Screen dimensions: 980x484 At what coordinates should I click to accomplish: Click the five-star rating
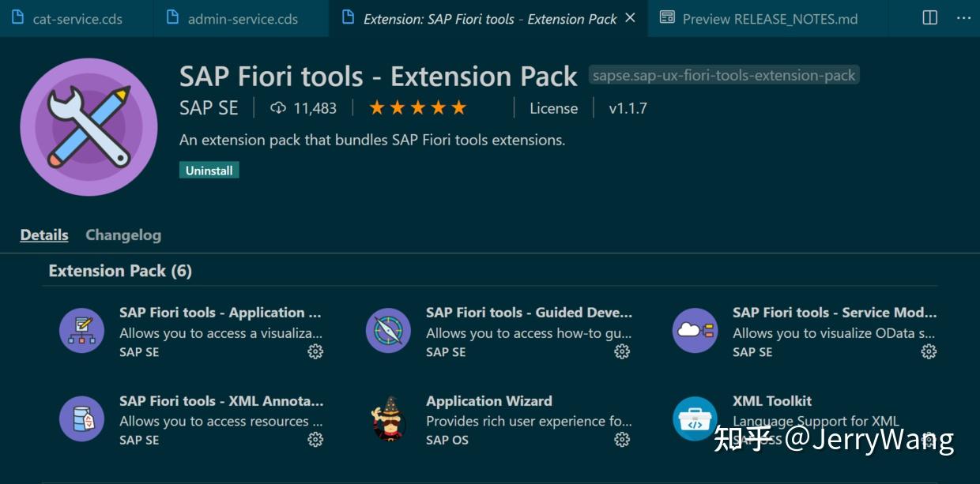coord(418,108)
